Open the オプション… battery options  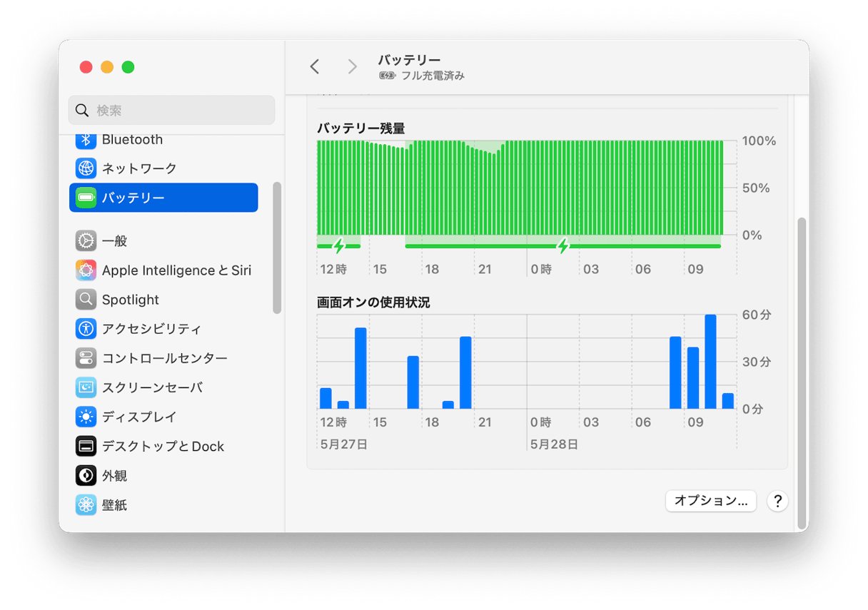pyautogui.click(x=710, y=501)
